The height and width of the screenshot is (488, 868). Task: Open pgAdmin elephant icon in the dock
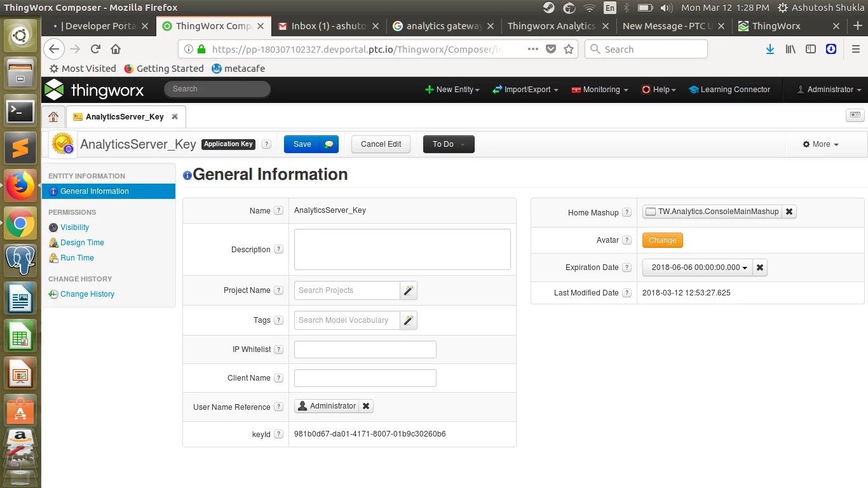pyautogui.click(x=20, y=260)
